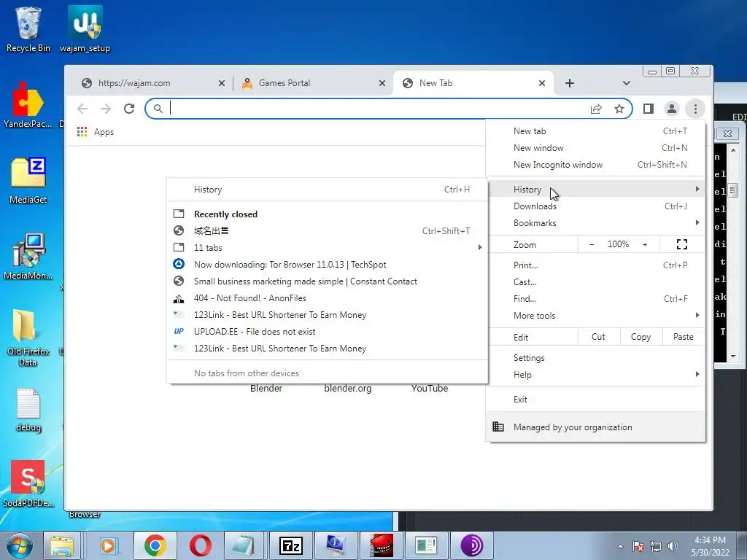Click Managed by your organization
747x560 pixels.
[x=595, y=427]
